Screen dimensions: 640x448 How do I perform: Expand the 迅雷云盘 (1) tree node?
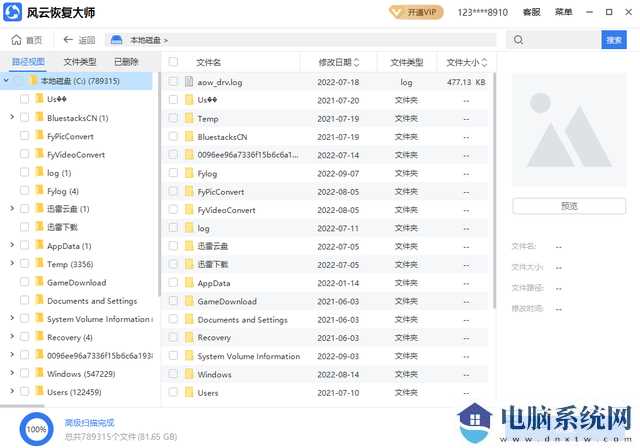coord(12,208)
